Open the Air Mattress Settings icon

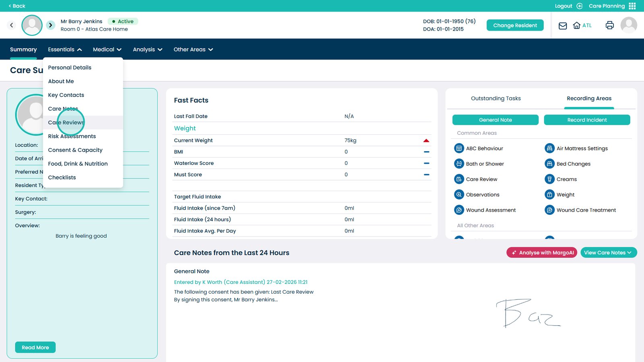tap(549, 148)
